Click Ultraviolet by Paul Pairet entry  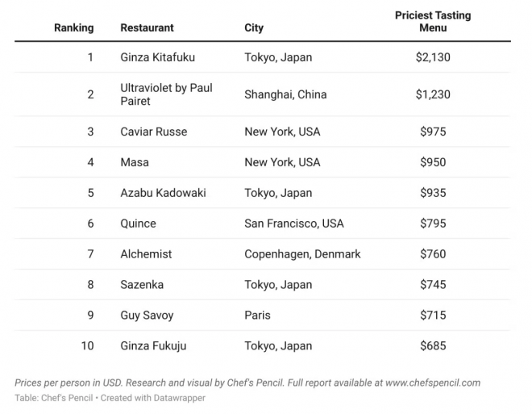[x=166, y=94]
